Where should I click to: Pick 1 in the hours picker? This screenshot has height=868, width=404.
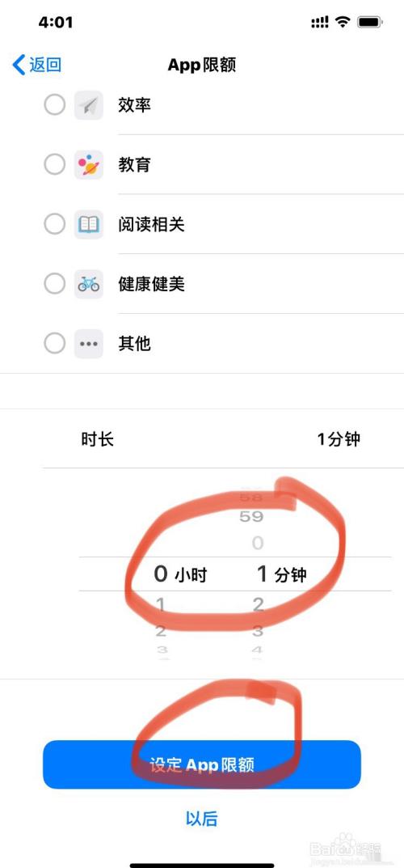coord(160,605)
